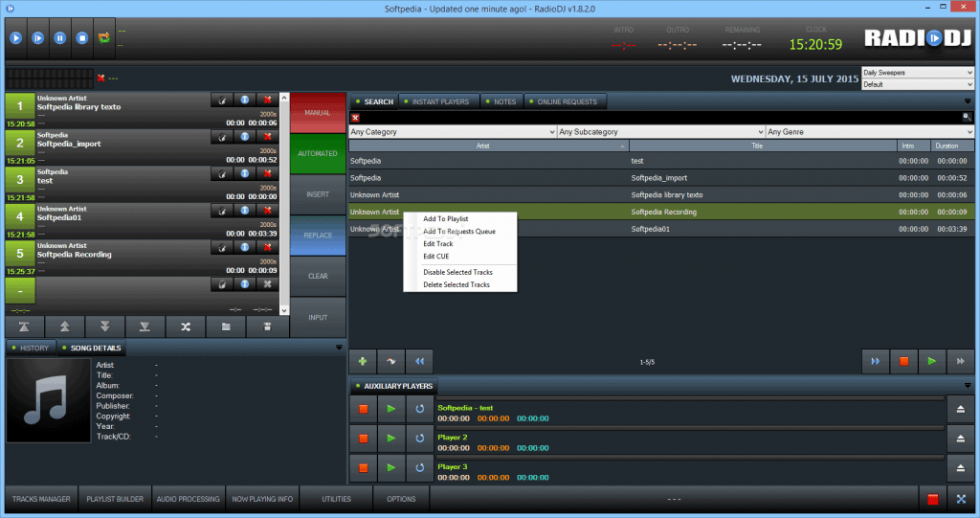The height and width of the screenshot is (518, 980).
Task: Open the Tracks Manager button
Action: pyautogui.click(x=40, y=499)
